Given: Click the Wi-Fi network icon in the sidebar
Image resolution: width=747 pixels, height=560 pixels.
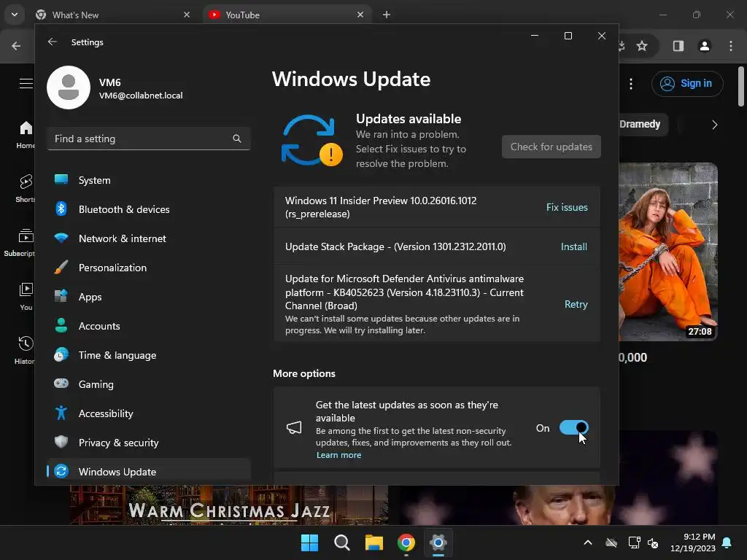Looking at the screenshot, I should point(61,238).
